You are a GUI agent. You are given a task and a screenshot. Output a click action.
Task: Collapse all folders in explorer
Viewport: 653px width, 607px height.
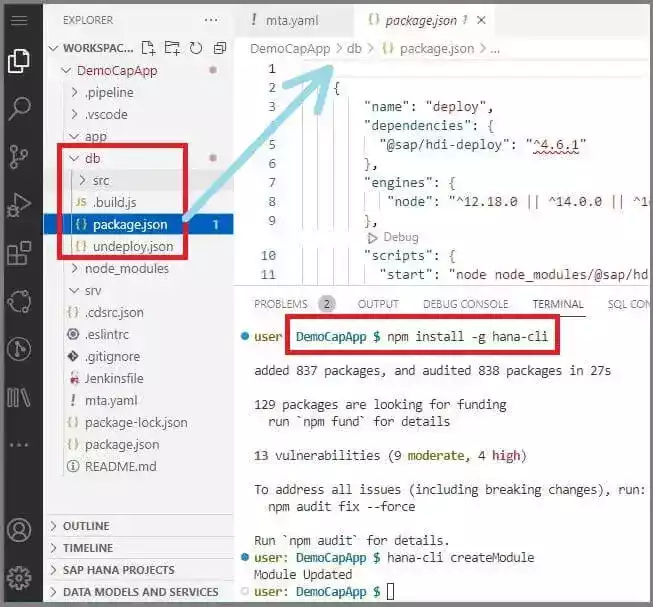(x=219, y=48)
